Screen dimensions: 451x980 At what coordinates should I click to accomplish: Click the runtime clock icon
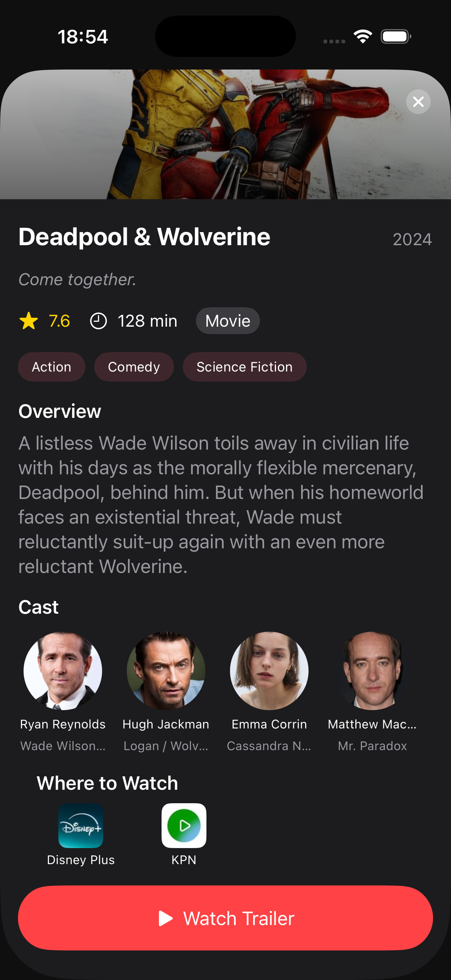coord(99,321)
